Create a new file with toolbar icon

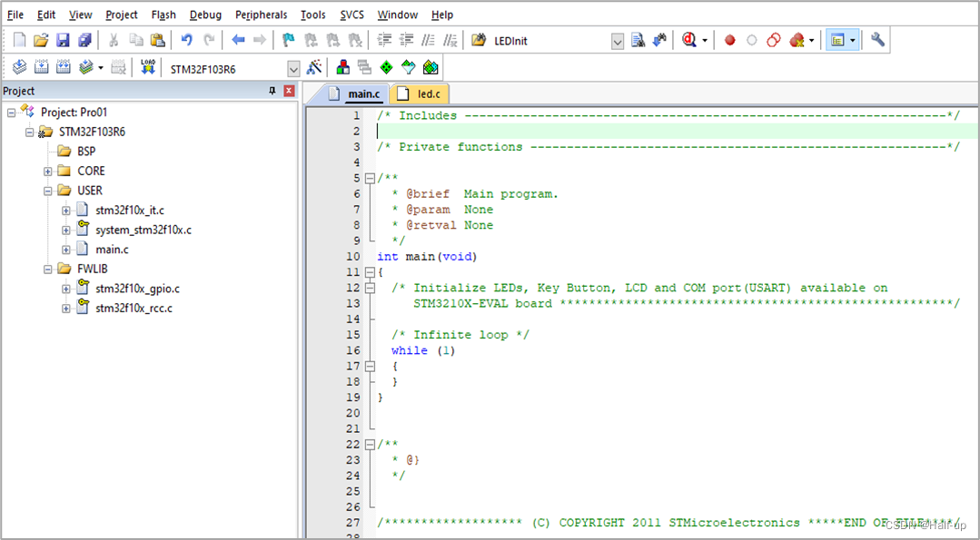click(20, 41)
